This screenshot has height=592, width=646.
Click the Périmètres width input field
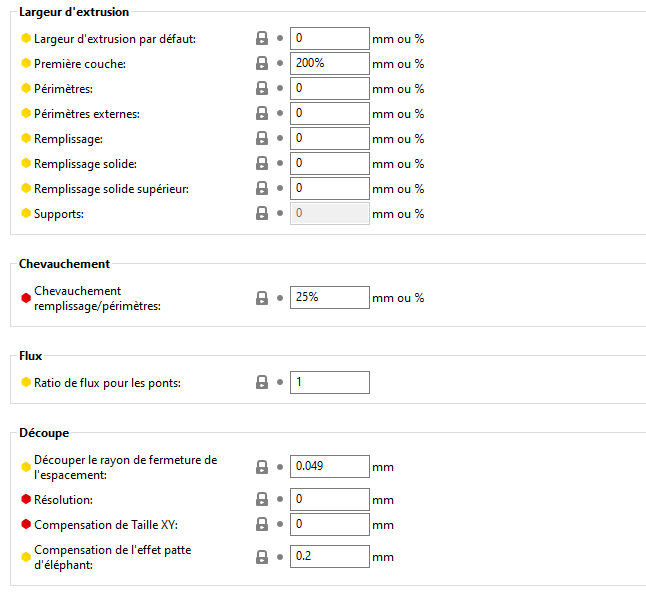[329, 88]
